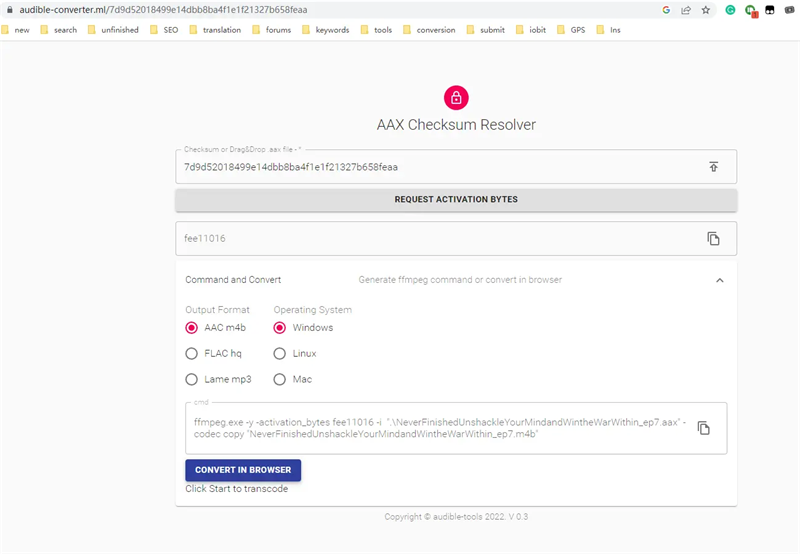Click the site lock padlock icon

point(9,10)
